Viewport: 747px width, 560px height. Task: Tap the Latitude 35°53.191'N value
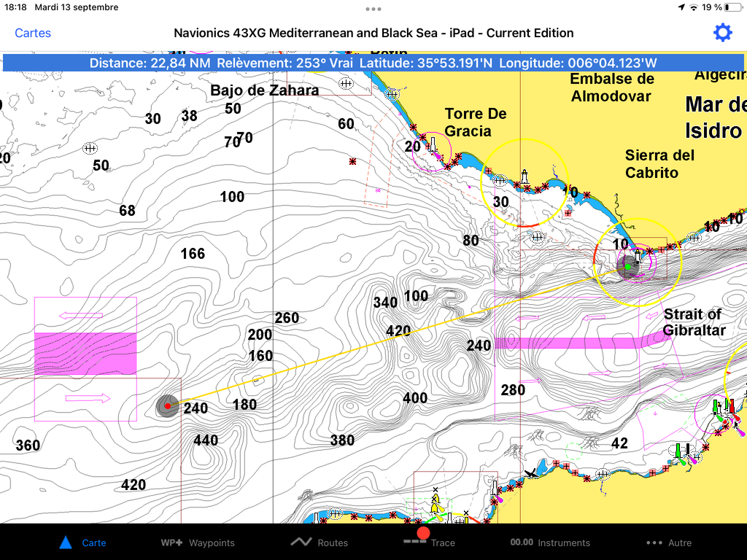click(x=426, y=63)
